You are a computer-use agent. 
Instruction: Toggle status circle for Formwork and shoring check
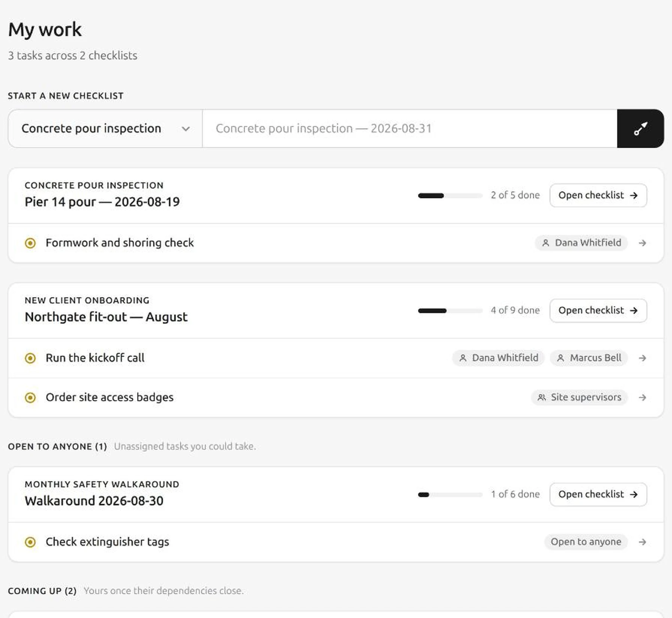pos(30,243)
